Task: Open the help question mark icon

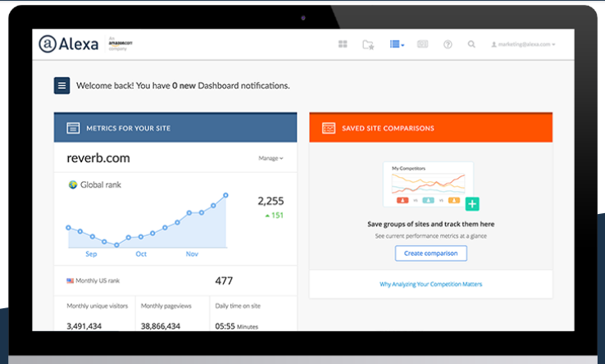Action: pyautogui.click(x=448, y=44)
